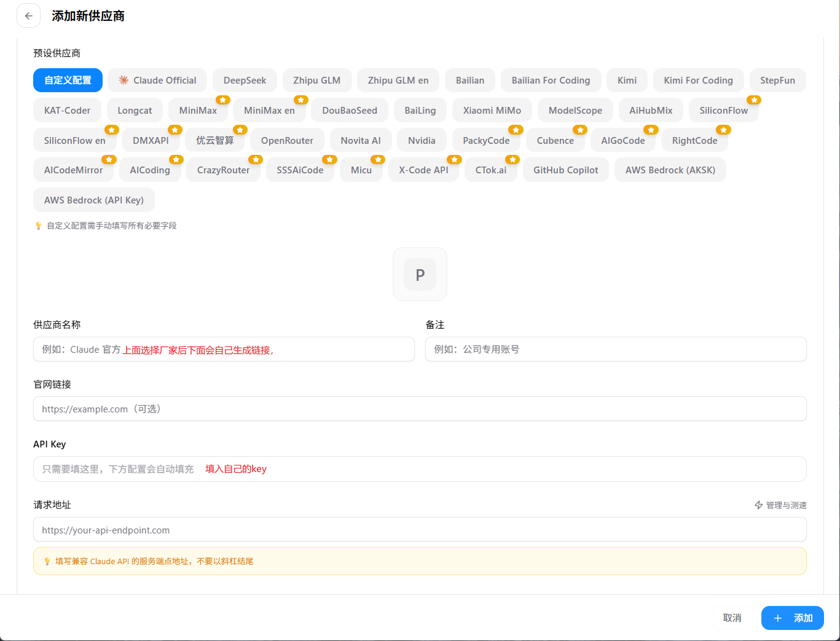This screenshot has height=641, width=840.
Task: Focus the 供应商名称 input field
Action: point(224,349)
